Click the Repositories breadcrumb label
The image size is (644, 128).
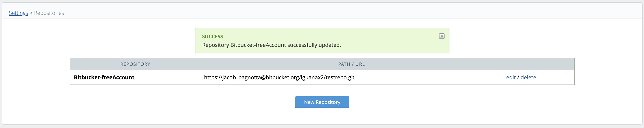(49, 13)
